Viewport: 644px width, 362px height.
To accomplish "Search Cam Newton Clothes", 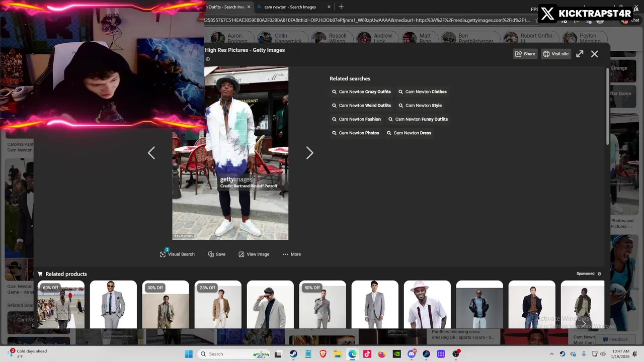I will tap(423, 92).
